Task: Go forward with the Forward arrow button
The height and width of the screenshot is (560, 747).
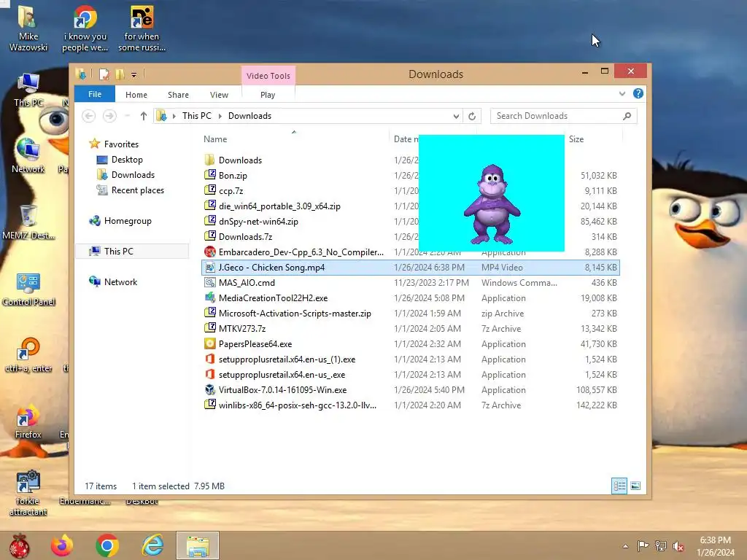Action: click(x=109, y=116)
